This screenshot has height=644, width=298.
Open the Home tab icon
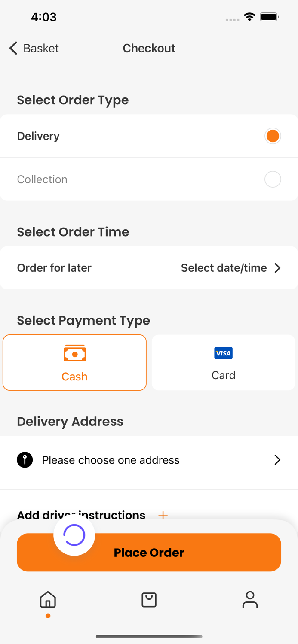click(x=48, y=600)
